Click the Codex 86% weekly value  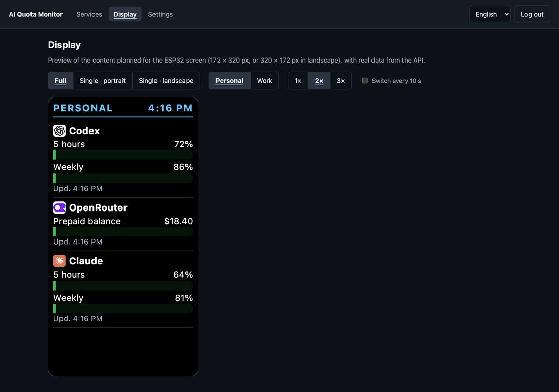pyautogui.click(x=183, y=167)
